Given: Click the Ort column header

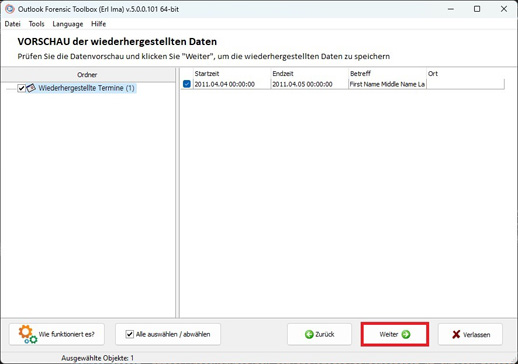Looking at the screenshot, I should 465,74.
